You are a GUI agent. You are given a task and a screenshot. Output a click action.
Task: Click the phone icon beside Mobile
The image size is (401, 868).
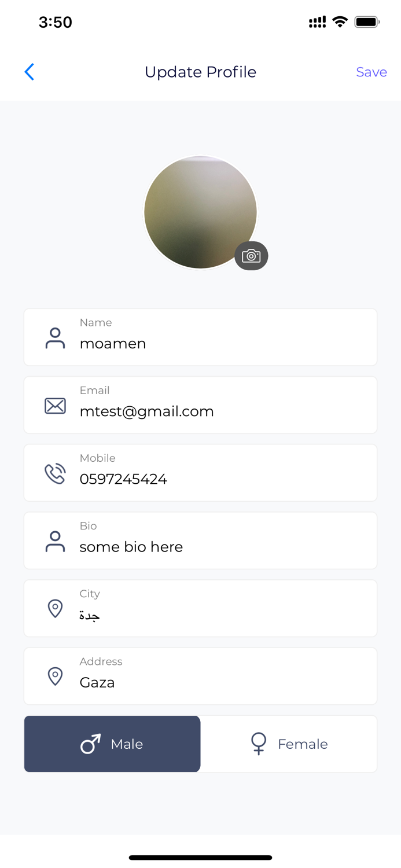(x=55, y=473)
